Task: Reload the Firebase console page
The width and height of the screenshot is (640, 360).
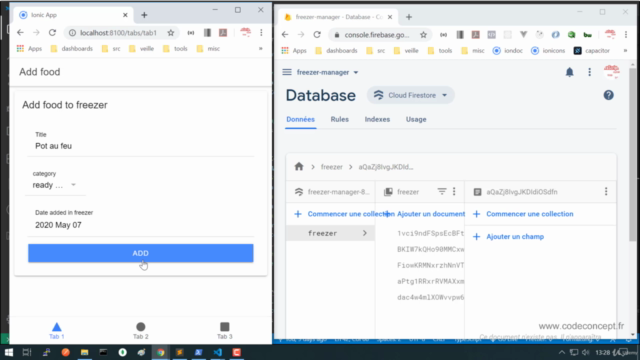Action: click(x=317, y=35)
